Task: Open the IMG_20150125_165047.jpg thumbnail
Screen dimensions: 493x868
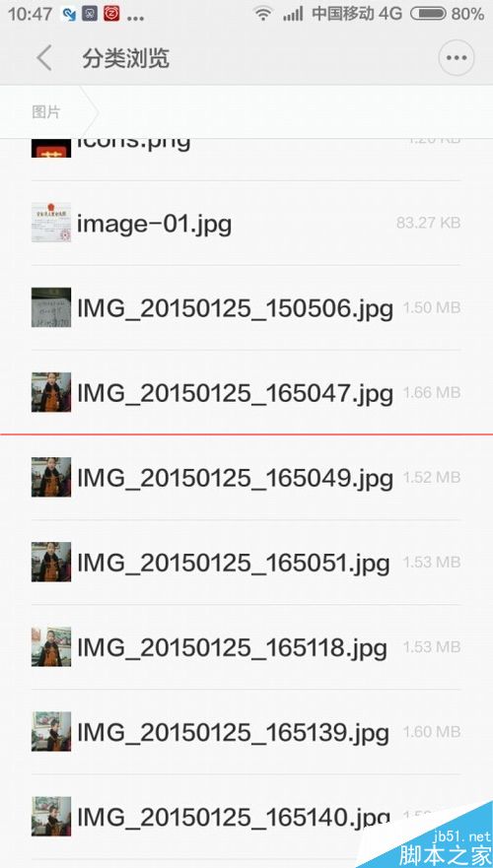Action: tap(51, 392)
